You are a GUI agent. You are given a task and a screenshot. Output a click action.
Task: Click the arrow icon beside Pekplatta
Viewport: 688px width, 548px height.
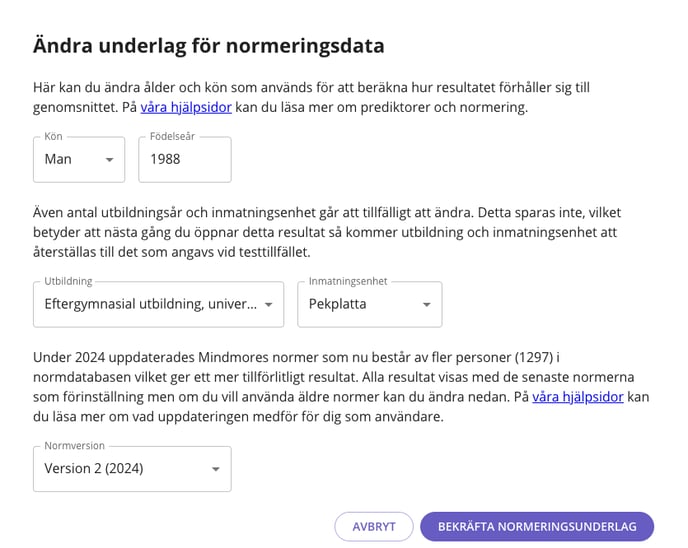426,304
